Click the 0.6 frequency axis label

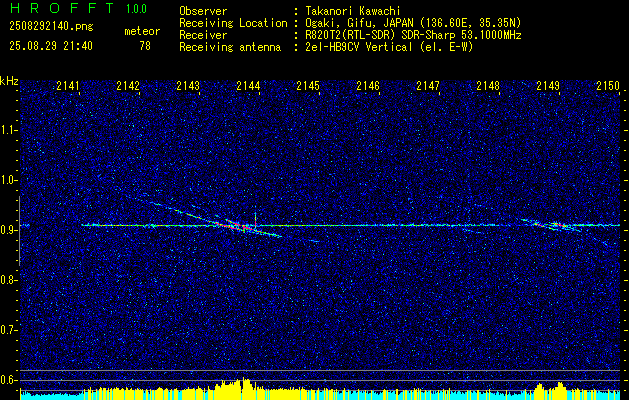tap(9, 380)
